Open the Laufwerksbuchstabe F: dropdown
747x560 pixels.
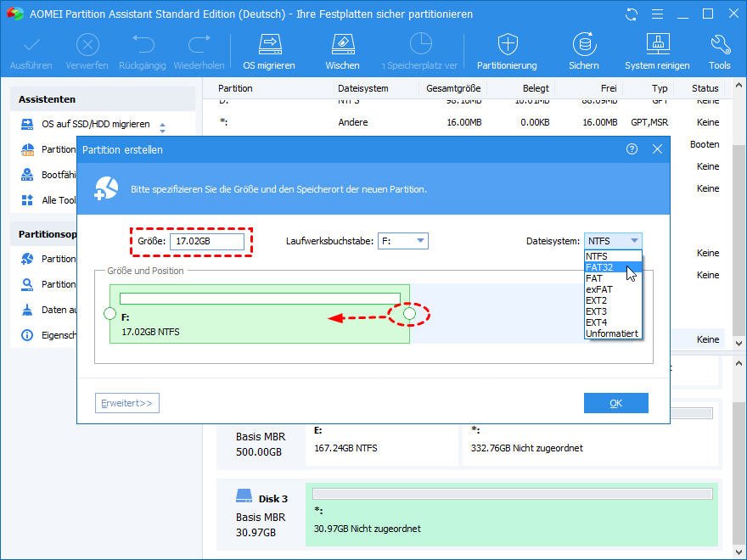403,241
